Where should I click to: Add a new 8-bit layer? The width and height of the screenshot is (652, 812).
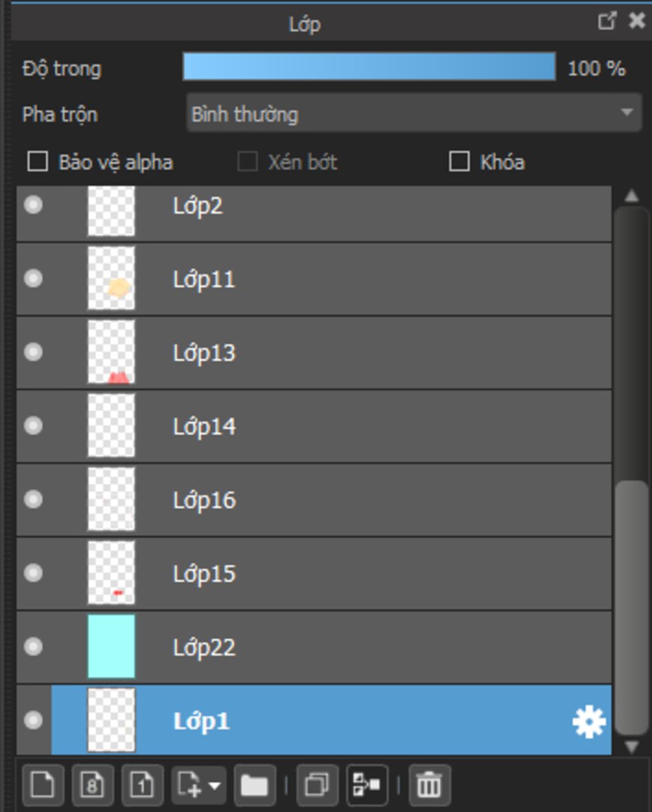(92, 785)
